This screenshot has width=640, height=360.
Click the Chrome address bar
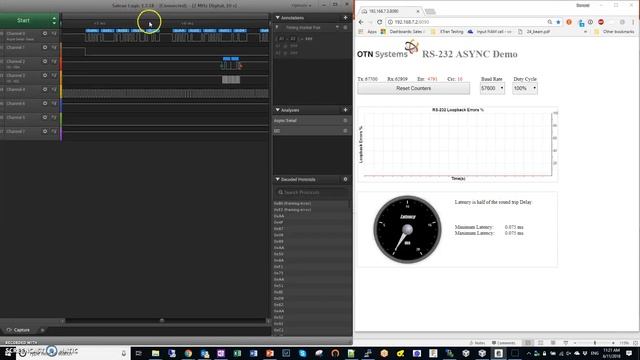469,22
